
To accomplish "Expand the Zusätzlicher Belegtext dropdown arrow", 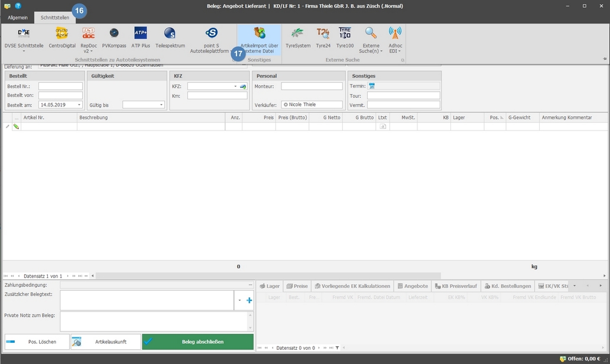I will click(239, 300).
